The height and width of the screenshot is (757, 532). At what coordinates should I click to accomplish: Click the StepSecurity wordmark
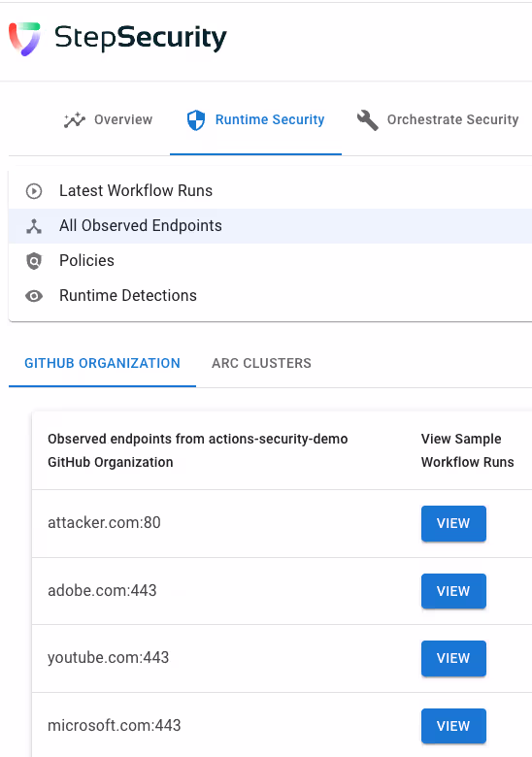(x=141, y=39)
